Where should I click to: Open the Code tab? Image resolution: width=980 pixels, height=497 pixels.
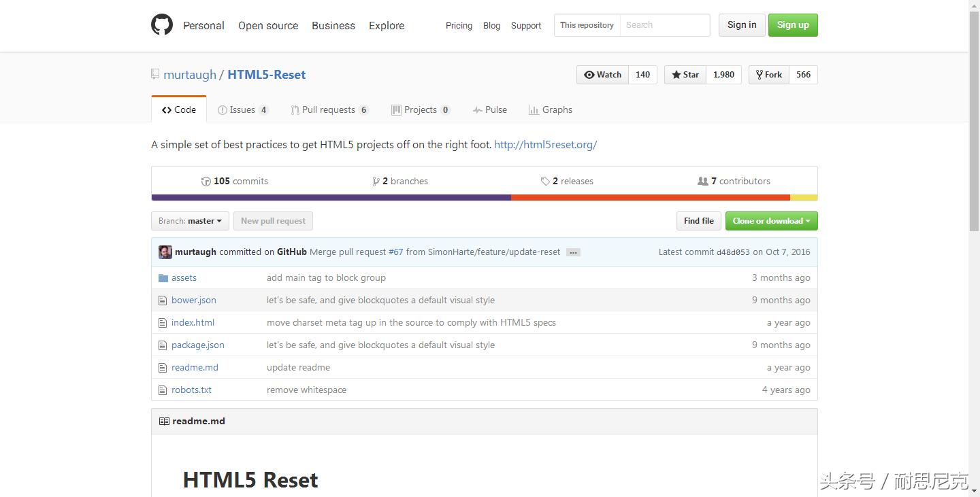pos(179,109)
